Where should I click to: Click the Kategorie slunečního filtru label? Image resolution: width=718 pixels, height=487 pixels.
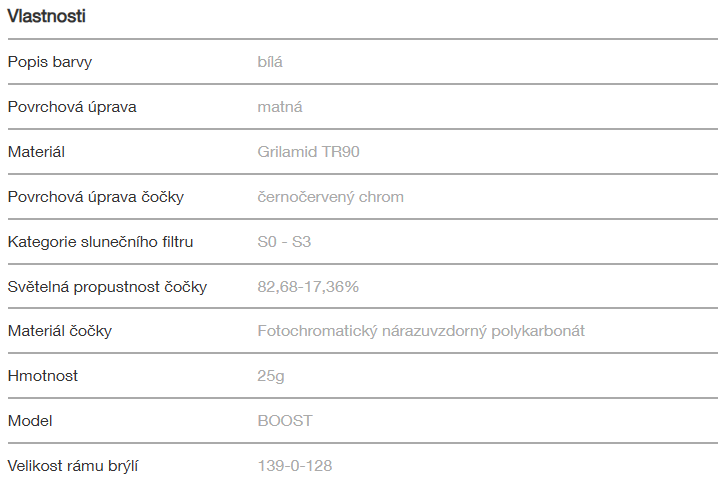click(100, 242)
